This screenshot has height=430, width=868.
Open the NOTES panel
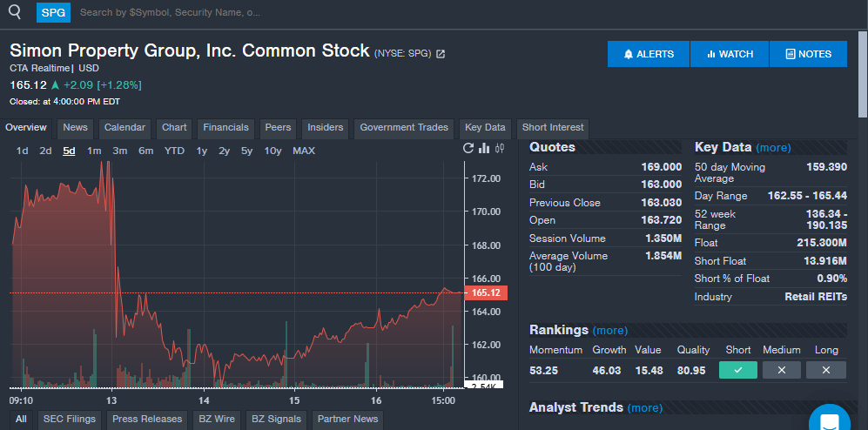(808, 54)
